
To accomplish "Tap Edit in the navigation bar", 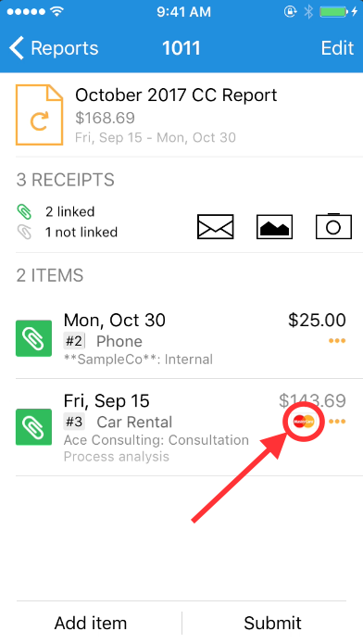I will click(337, 48).
